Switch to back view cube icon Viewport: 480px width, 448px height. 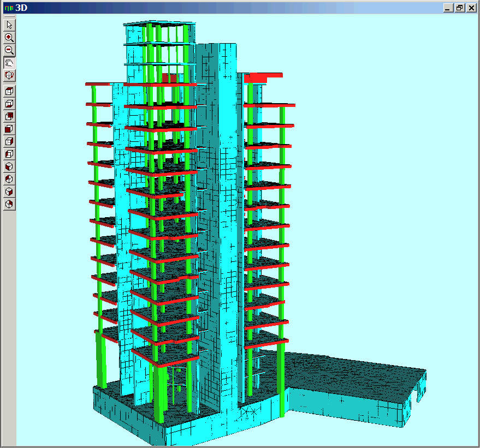9,116
